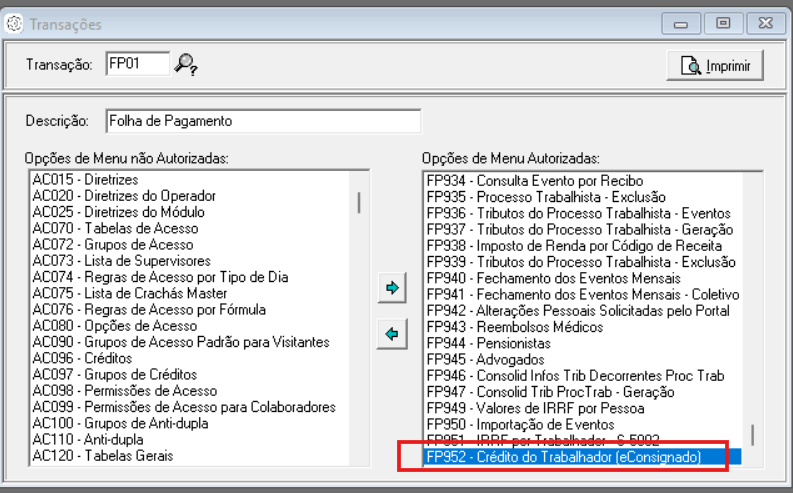Select FP941 - Fechamento dos Eventos Mensais - Coletivo

(583, 294)
